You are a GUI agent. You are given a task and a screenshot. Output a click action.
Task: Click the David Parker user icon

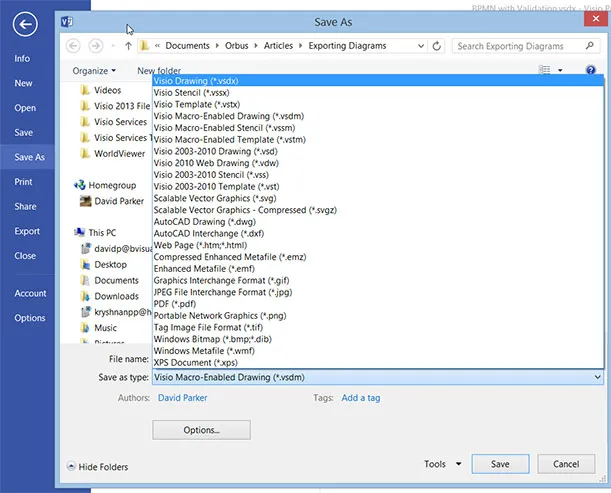(x=85, y=201)
